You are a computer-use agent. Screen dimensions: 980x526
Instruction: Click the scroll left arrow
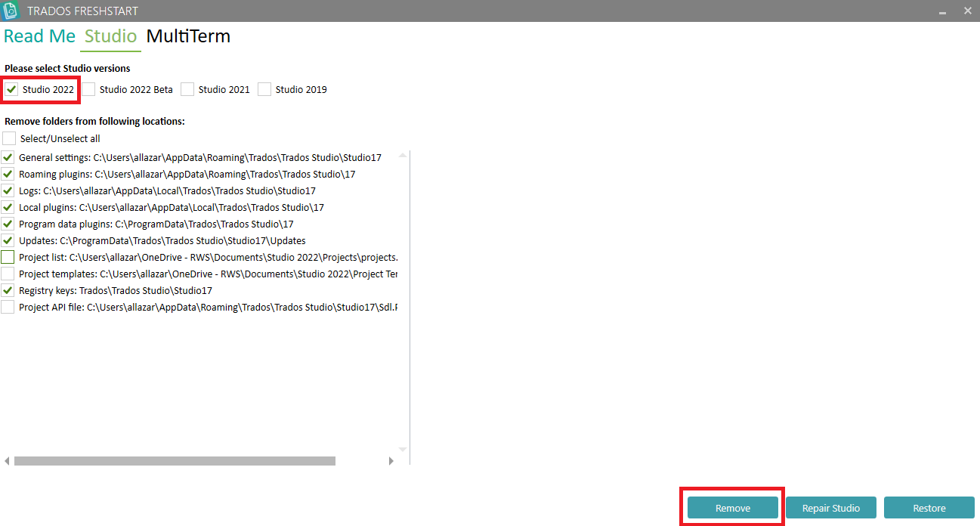pyautogui.click(x=7, y=461)
